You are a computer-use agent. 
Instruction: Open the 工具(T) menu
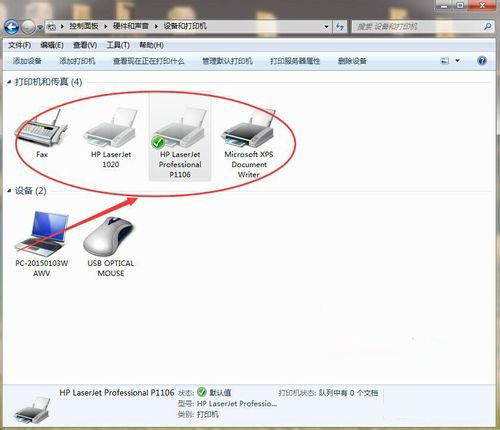coord(118,45)
